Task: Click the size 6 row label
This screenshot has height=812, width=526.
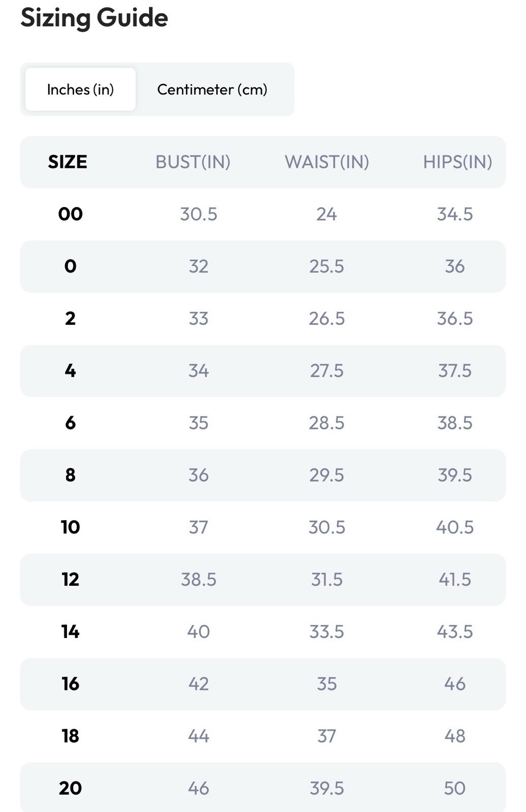Action: point(70,423)
